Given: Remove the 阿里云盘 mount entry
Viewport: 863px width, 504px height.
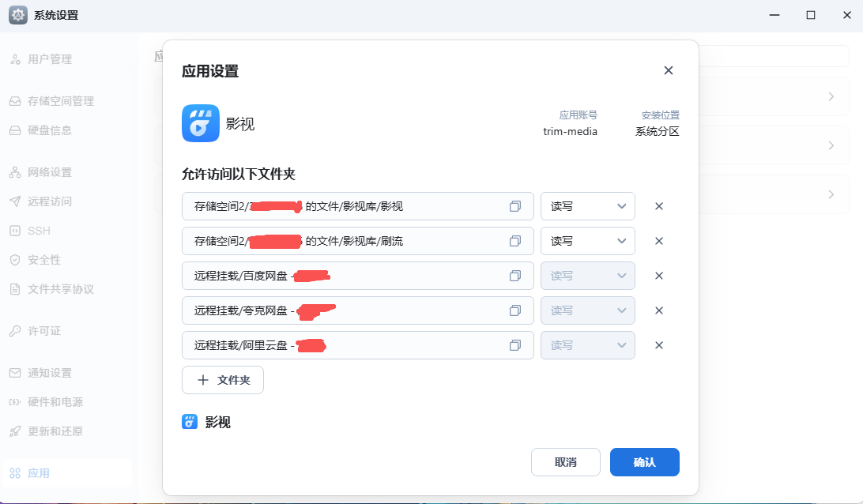Looking at the screenshot, I should [x=659, y=345].
